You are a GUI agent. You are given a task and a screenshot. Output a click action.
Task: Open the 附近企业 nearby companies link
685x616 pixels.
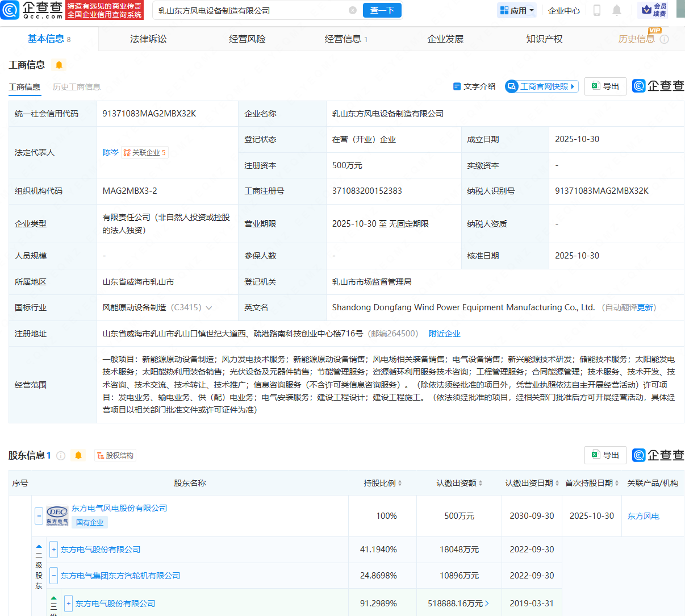pos(444,334)
